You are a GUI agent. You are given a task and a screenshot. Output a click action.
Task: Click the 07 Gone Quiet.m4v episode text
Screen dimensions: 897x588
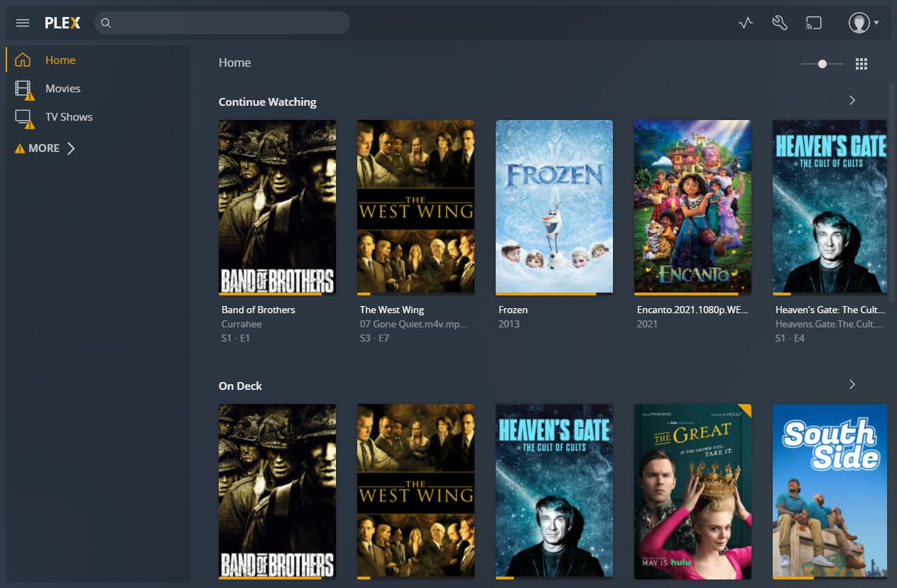click(x=413, y=324)
